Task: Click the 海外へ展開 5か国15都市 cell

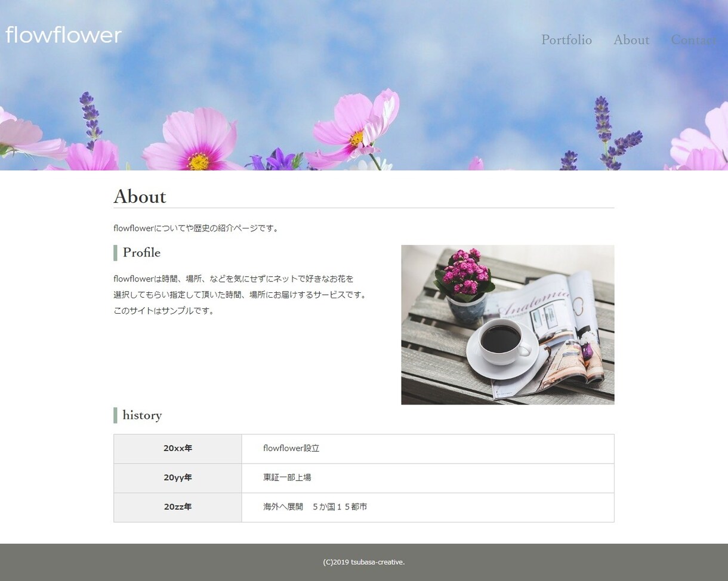Action: pos(428,507)
